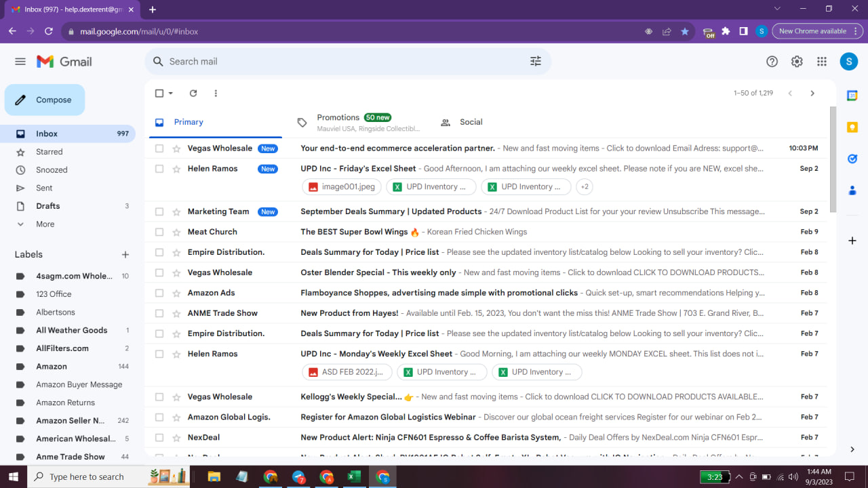Tick checkbox for Oster Blender Special email
This screenshot has height=488, width=868.
point(159,272)
